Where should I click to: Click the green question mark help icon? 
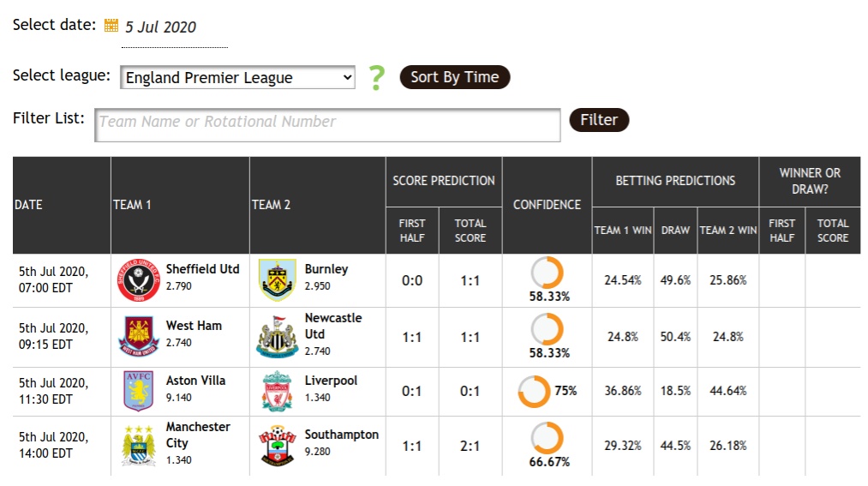click(377, 78)
